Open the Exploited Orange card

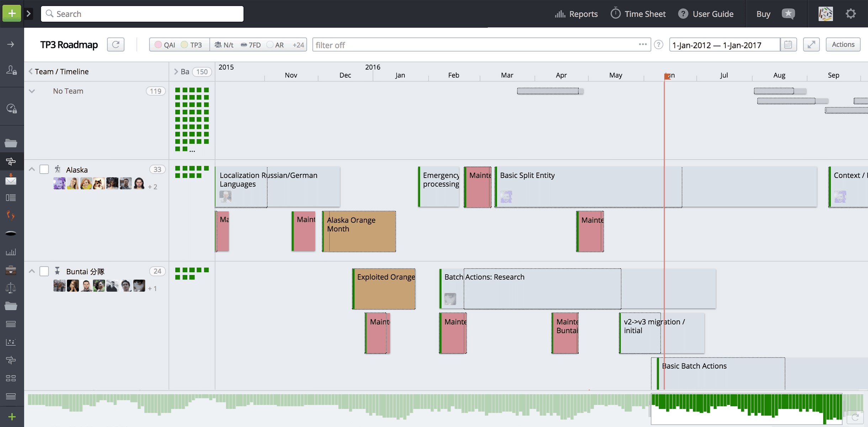[384, 289]
